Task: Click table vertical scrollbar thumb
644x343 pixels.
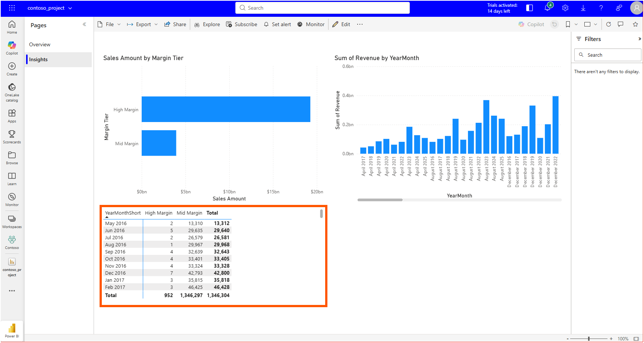Action: [x=321, y=213]
